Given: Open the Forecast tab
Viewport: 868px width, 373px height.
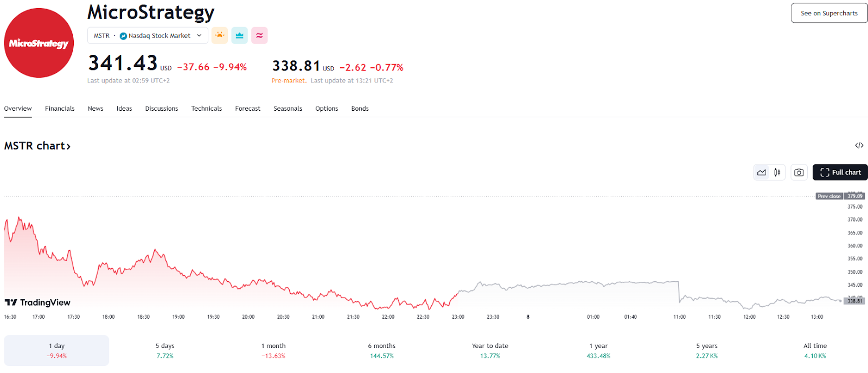Looking at the screenshot, I should tap(248, 109).
